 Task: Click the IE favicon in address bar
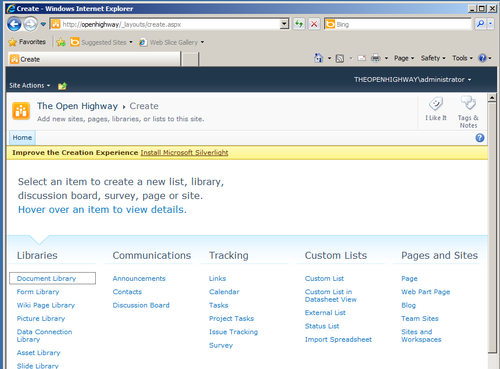pyautogui.click(x=56, y=24)
